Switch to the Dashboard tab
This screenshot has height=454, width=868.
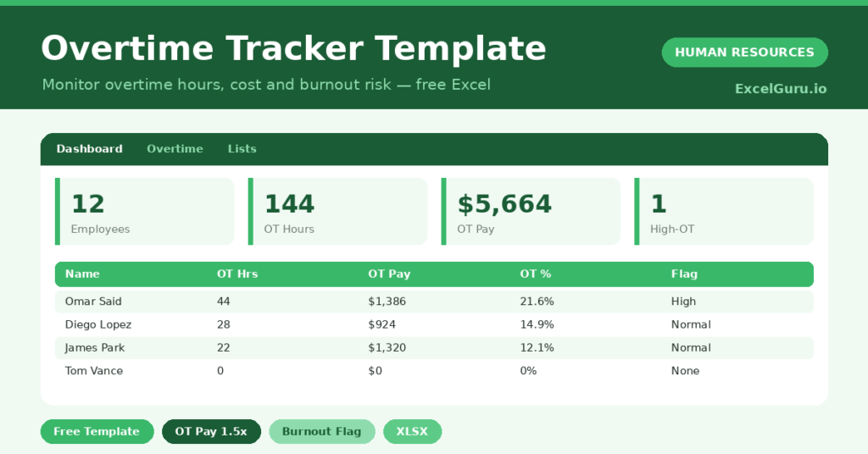(x=90, y=149)
